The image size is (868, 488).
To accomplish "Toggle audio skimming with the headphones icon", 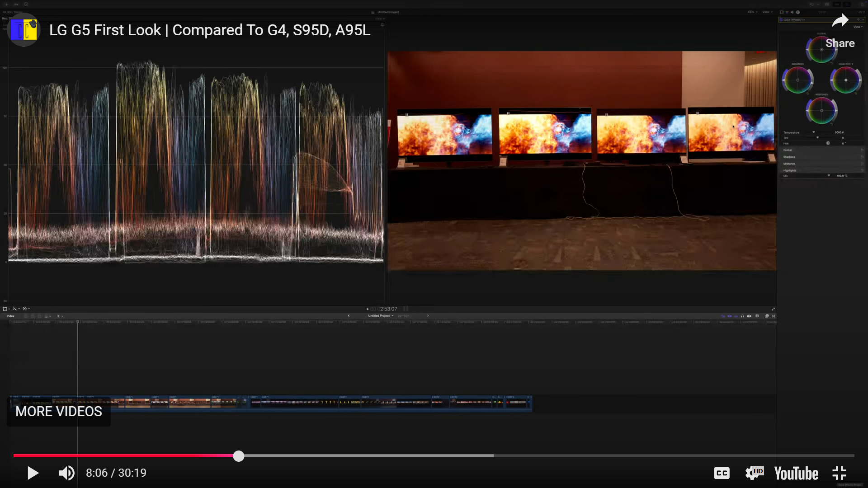I will click(742, 316).
